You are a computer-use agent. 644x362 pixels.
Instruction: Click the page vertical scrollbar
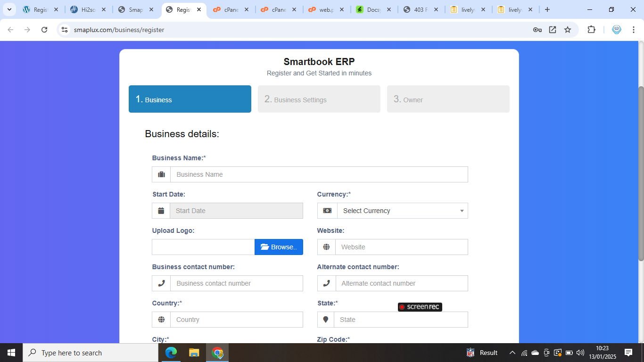pos(641,173)
